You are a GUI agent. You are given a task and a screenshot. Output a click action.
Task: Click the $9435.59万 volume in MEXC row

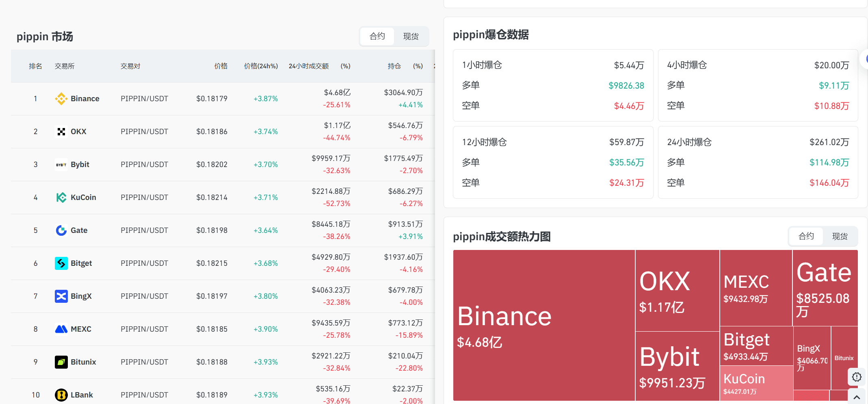click(x=331, y=323)
